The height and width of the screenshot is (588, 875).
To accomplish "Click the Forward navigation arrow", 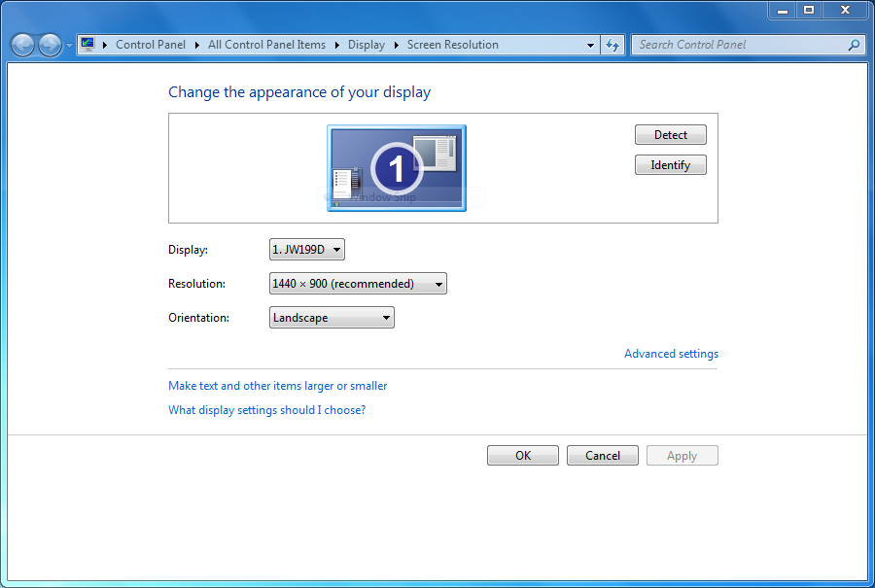I will (50, 45).
